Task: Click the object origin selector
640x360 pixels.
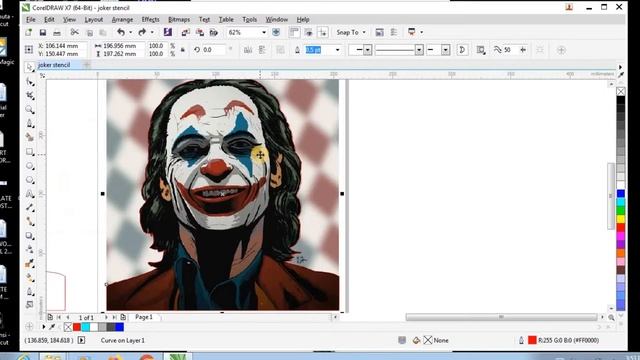Action: pyautogui.click(x=29, y=50)
